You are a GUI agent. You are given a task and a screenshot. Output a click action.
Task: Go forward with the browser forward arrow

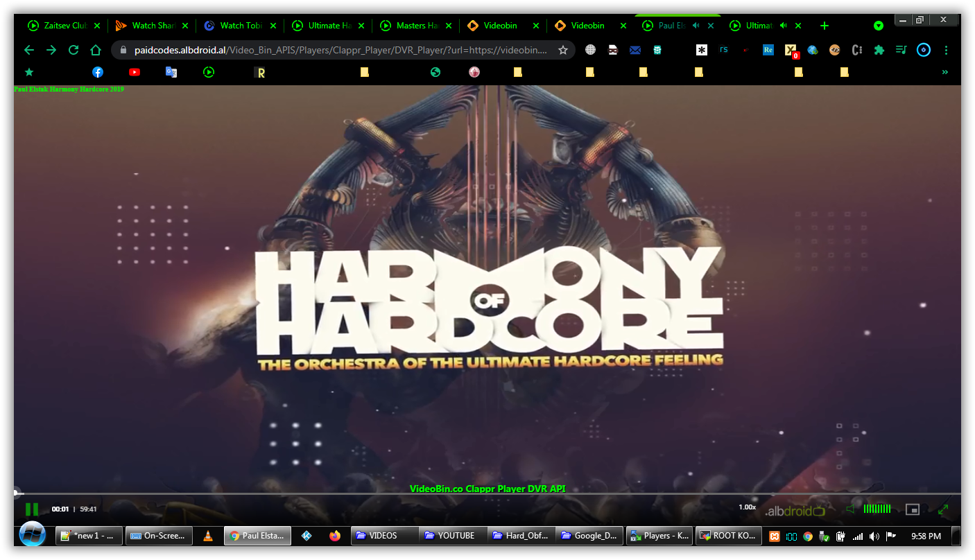pos(51,50)
